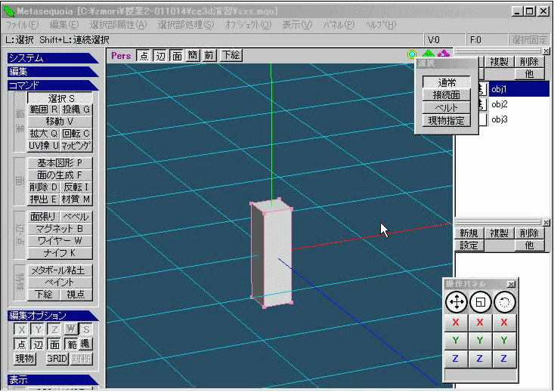Screen dimensions: 554x392
Task: Choose 通常 in the 選択 popup
Action: point(447,82)
